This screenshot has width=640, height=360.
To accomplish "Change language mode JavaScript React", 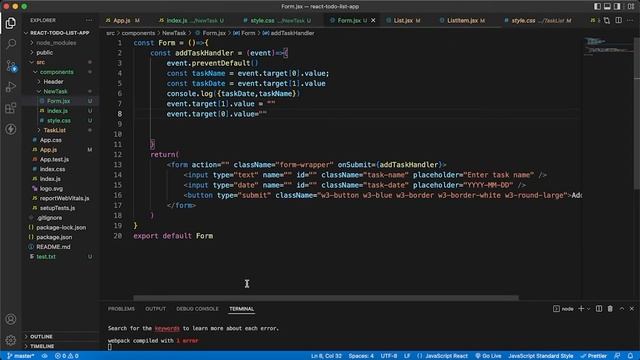I will (446, 356).
